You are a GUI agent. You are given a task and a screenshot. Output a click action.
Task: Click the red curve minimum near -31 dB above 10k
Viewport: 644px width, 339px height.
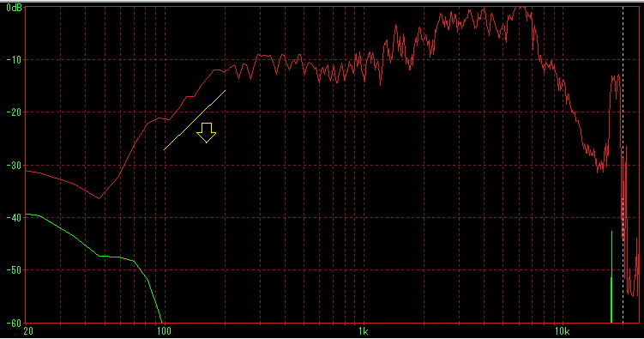(600, 169)
